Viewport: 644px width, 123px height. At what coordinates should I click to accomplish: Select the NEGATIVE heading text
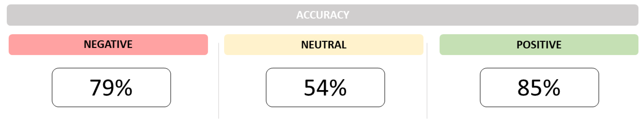coord(108,44)
